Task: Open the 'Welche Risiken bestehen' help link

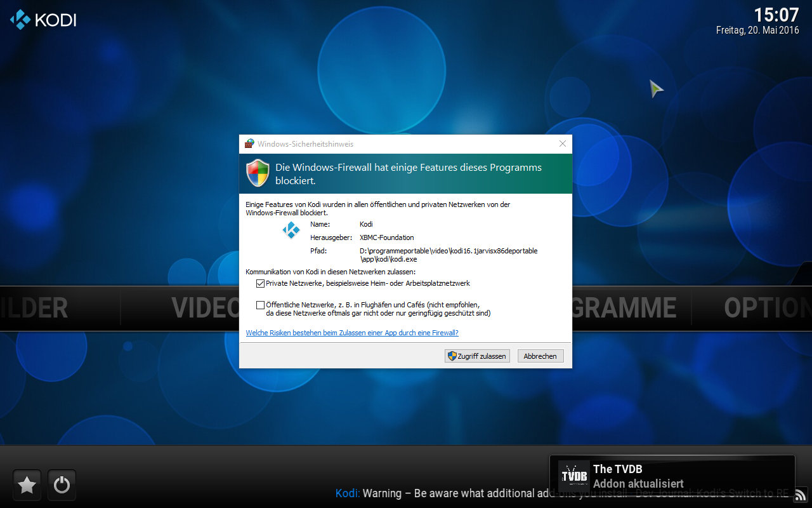Action: coord(352,333)
